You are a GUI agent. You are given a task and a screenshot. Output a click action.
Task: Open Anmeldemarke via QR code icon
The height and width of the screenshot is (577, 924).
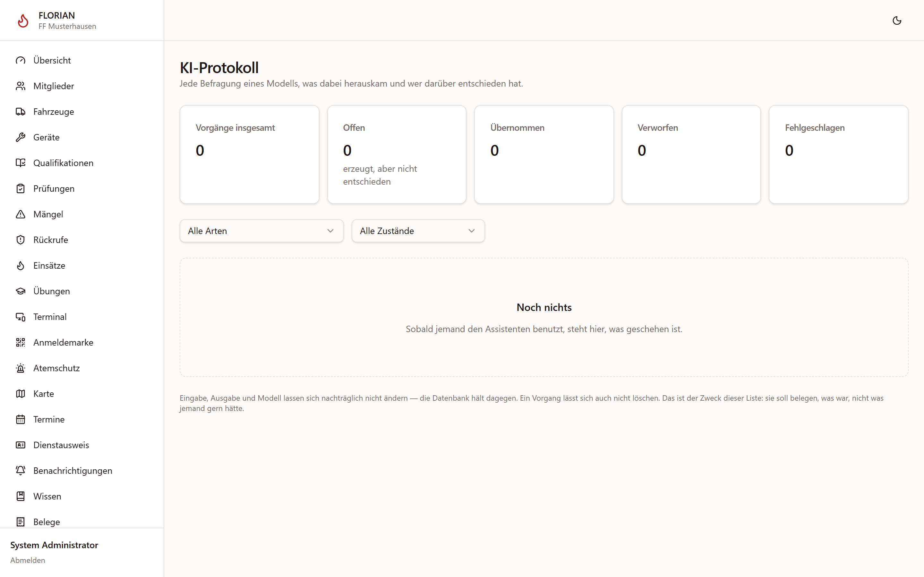click(21, 342)
